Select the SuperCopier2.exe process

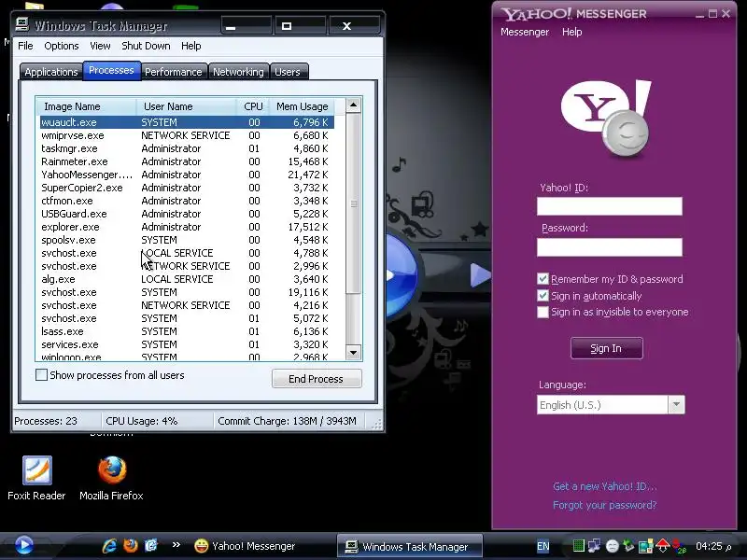187,189
